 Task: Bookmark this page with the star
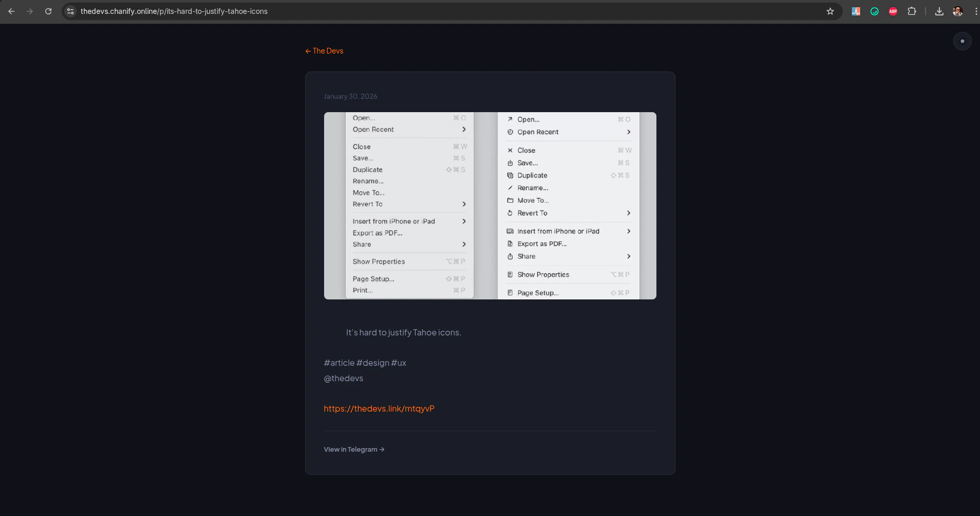click(x=830, y=11)
